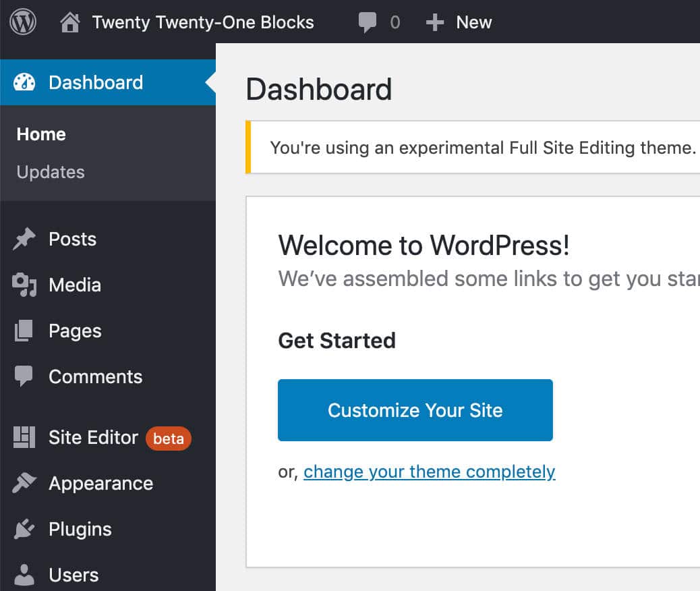Viewport: 700px width, 591px height.
Task: Click the Twenty Twenty-One Blocks site name
Action: tap(202, 22)
